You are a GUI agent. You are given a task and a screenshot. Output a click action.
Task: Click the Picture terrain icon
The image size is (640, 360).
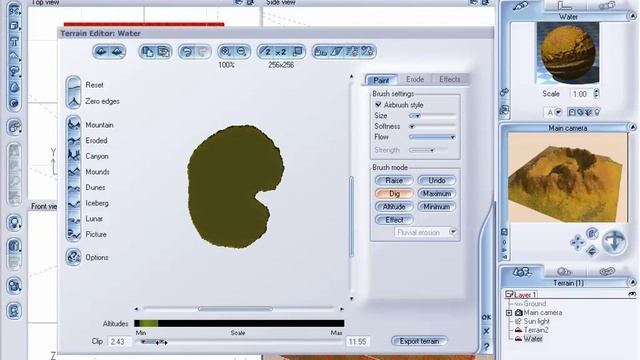point(74,234)
